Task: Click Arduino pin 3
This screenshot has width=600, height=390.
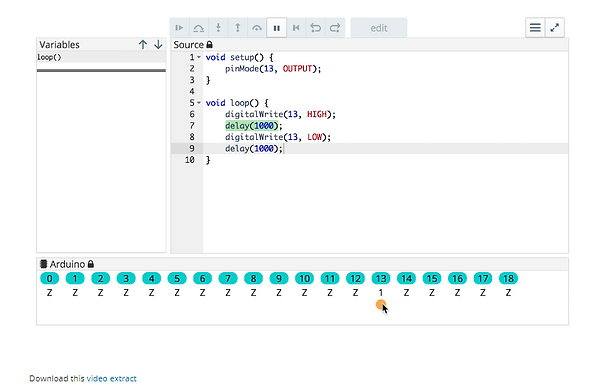Action: (126, 278)
